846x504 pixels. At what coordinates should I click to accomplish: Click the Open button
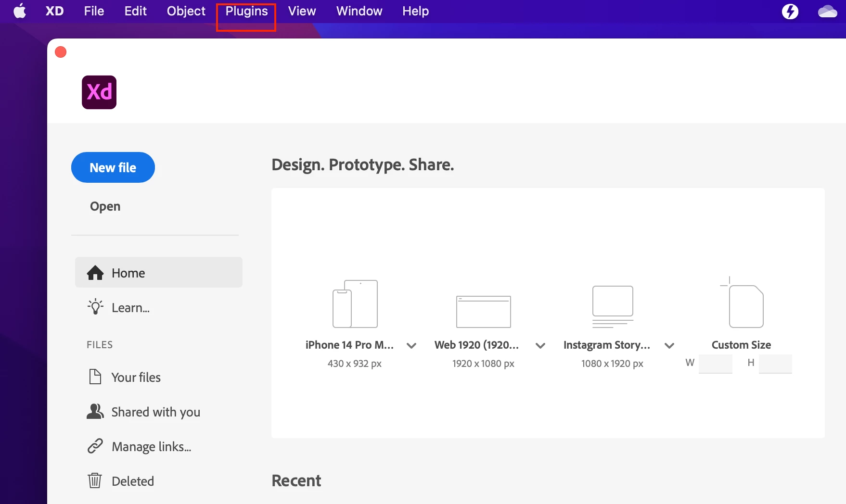(x=105, y=206)
